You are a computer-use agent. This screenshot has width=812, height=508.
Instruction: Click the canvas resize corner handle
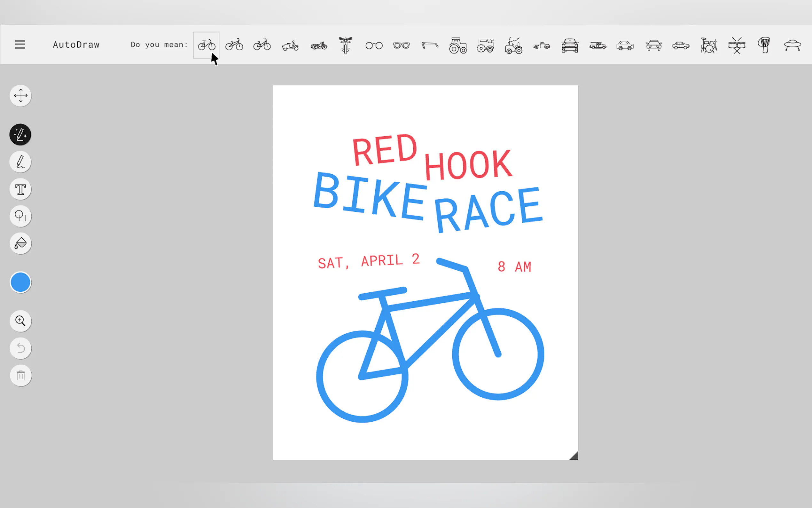[574, 456]
